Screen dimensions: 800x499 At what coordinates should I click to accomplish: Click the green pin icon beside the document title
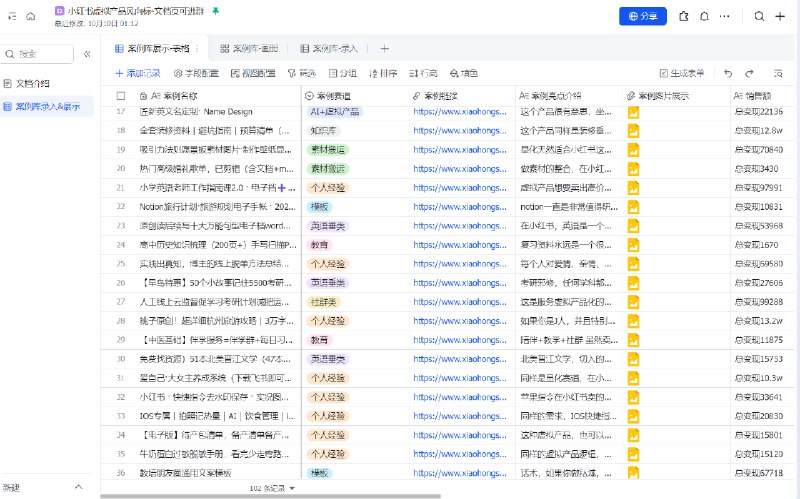tap(216, 11)
